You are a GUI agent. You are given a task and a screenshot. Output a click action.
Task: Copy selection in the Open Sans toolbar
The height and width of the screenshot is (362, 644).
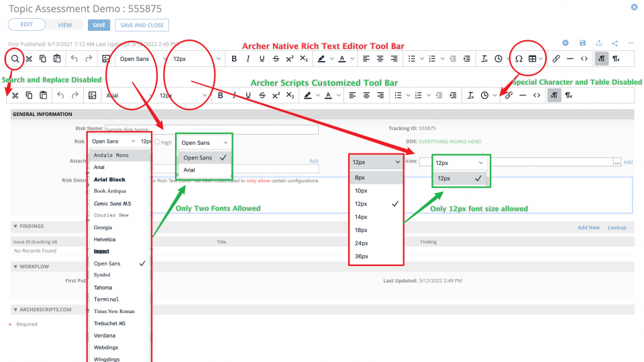[43, 59]
